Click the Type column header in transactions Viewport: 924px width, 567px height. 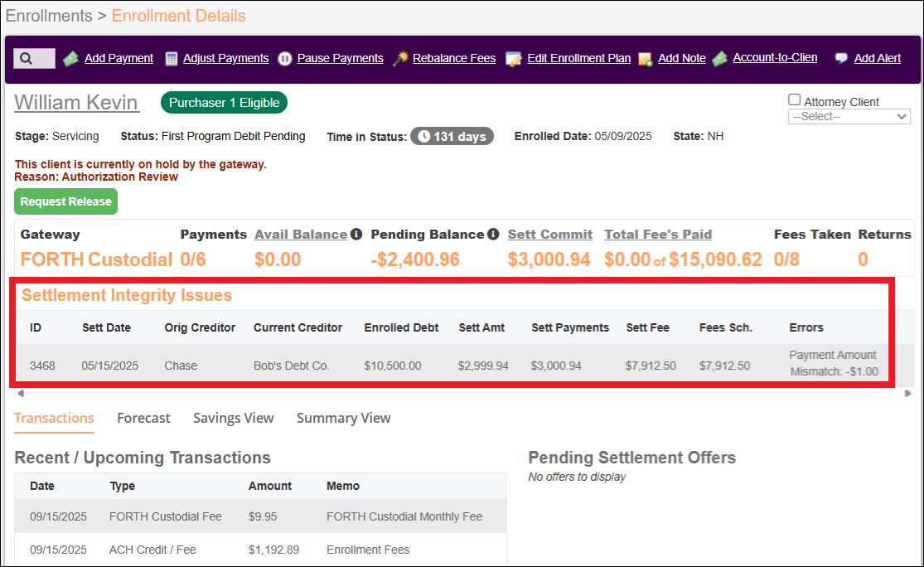point(122,486)
